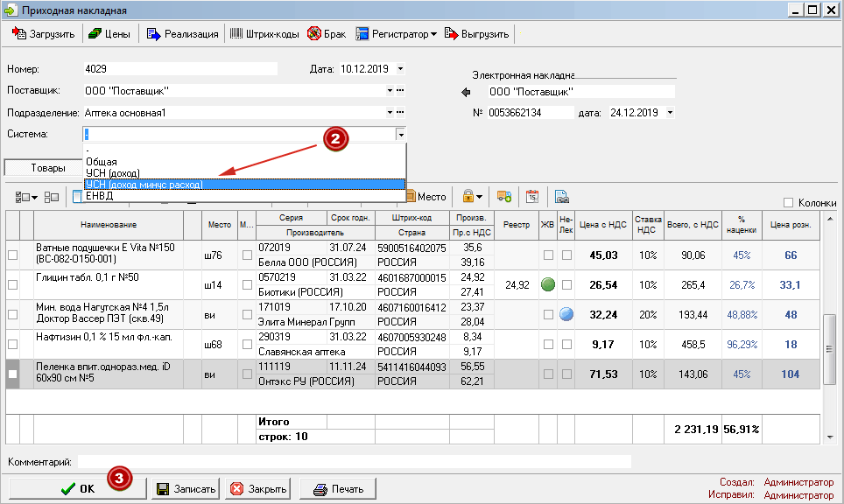Switch to the Товары tab
Screen dimensions: 844x504
44,168
